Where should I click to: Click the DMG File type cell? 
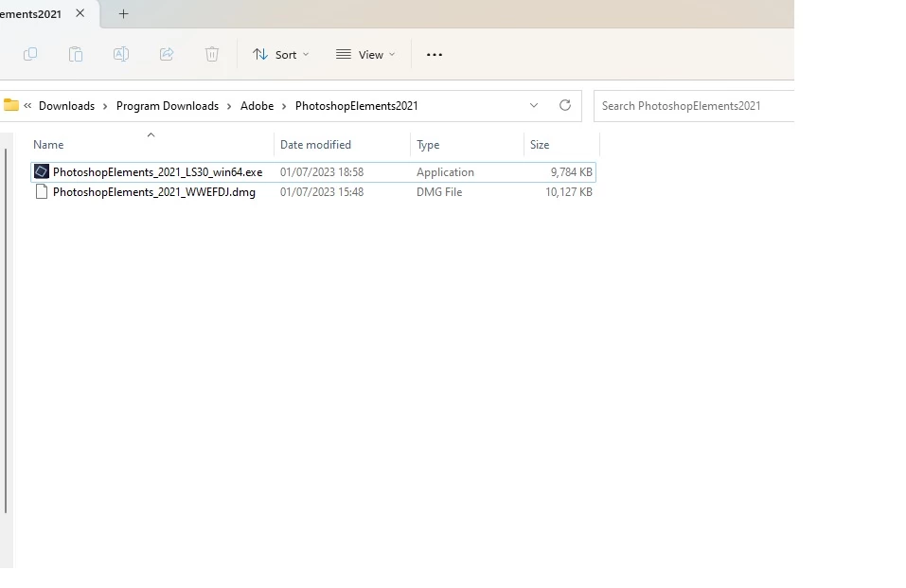coord(439,192)
